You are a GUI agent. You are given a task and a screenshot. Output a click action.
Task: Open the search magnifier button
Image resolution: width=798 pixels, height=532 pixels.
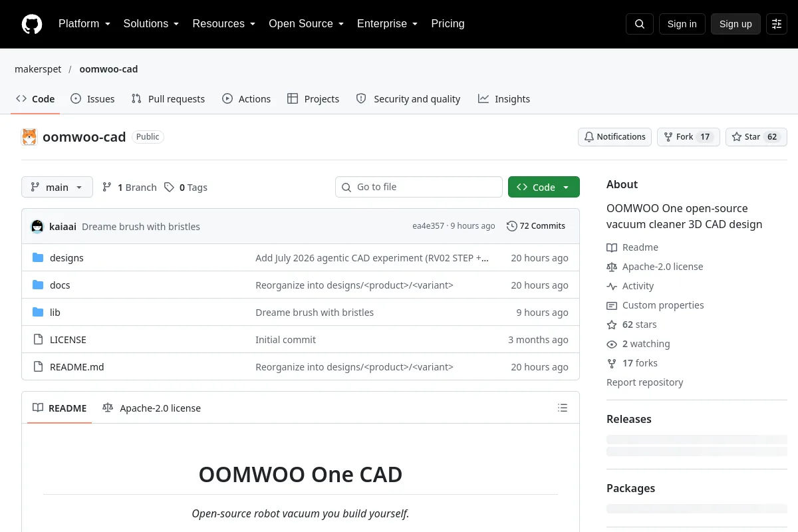pos(640,24)
